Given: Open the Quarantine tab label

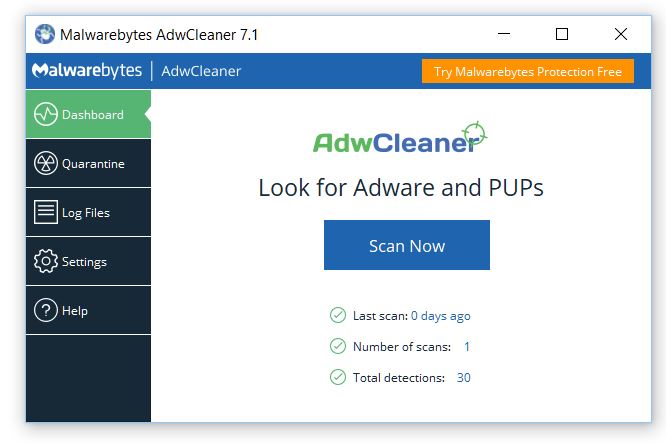Looking at the screenshot, I should (x=93, y=164).
